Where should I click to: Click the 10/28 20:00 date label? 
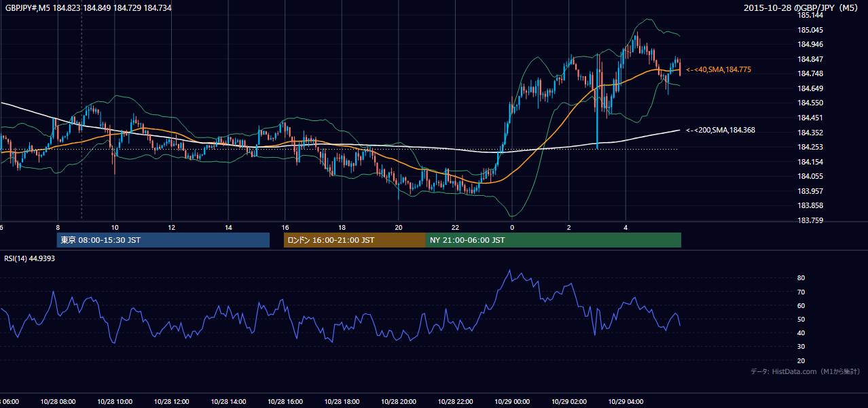coord(398,401)
